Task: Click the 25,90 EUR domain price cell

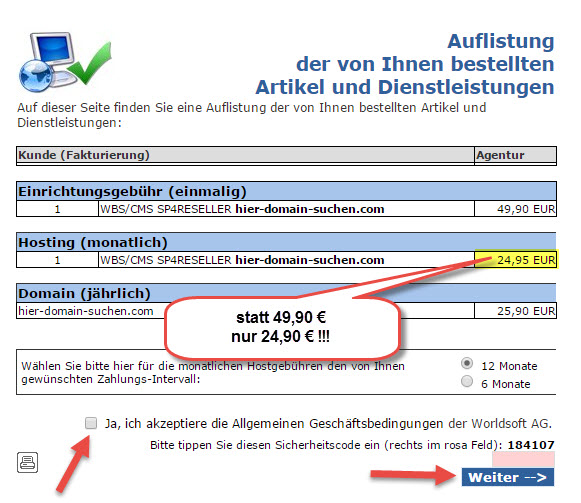Action: pos(515,311)
